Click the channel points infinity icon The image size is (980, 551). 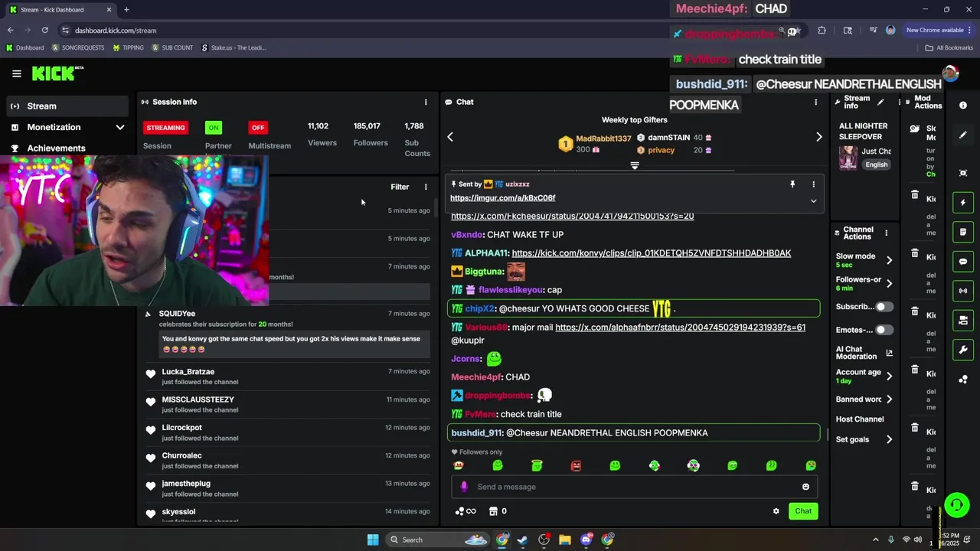465,511
